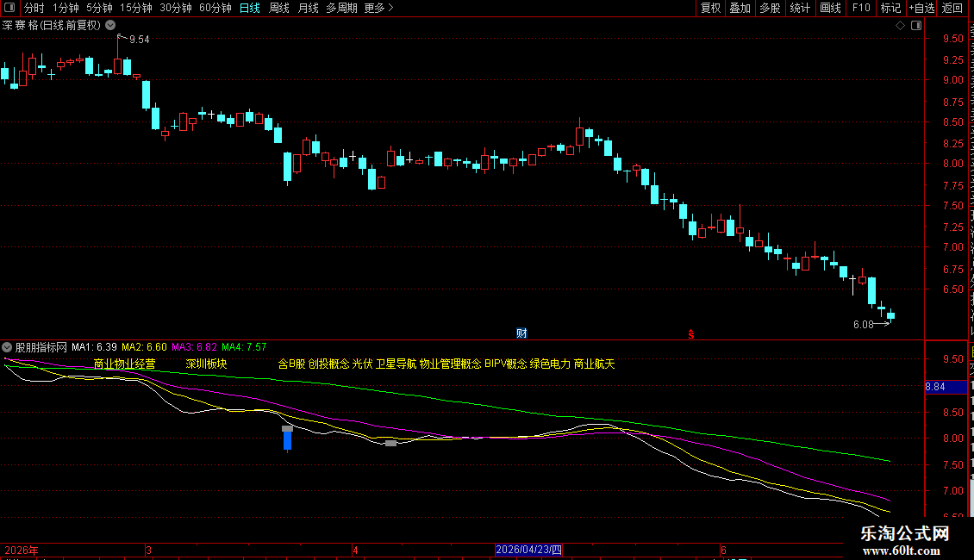
Task: Click the 9.00 price axis label
Action: [952, 80]
